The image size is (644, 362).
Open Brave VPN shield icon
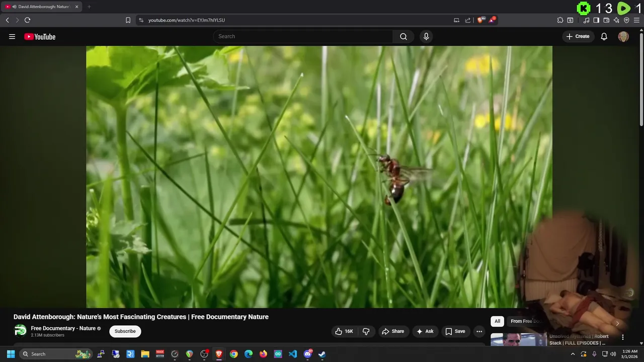tap(626, 20)
